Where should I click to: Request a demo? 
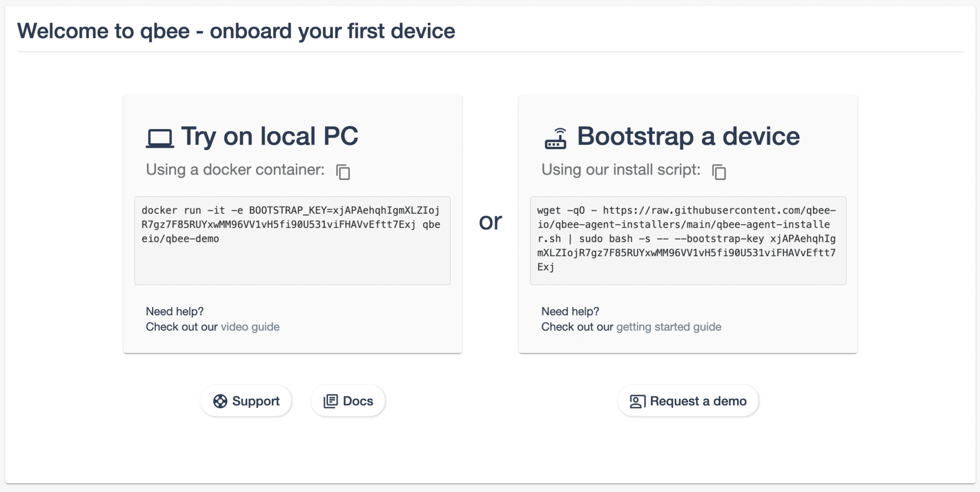pos(688,401)
